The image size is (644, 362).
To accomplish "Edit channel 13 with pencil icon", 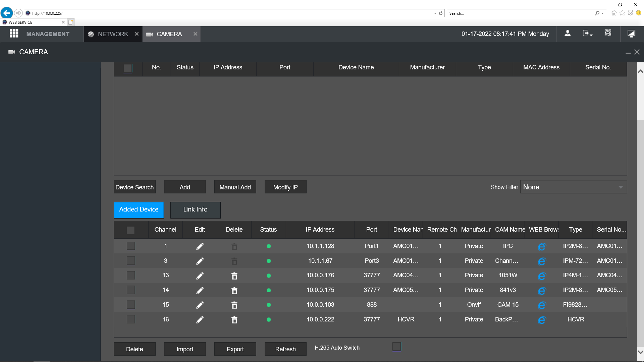I will pyautogui.click(x=200, y=276).
